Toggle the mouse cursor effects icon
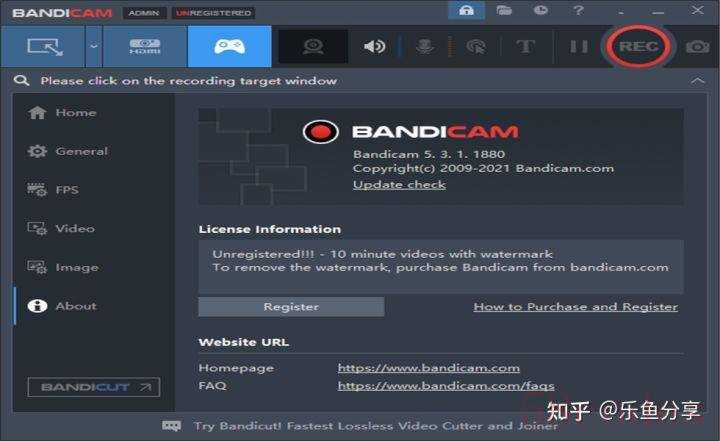Viewport: 720px width, 441px height. (476, 47)
